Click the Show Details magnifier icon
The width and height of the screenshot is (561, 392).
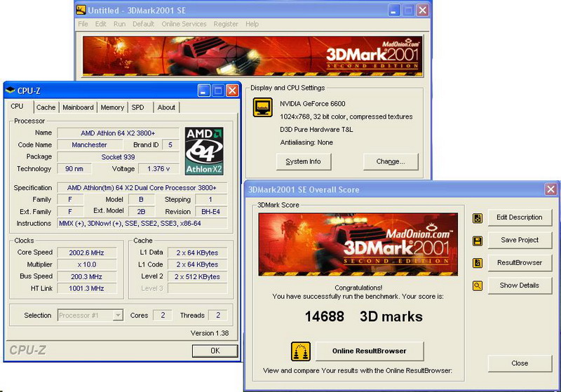tap(478, 286)
